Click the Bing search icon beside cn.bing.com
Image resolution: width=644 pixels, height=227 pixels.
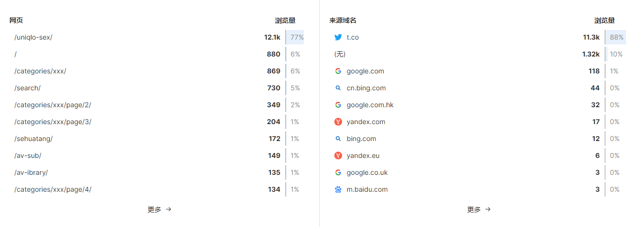coord(338,88)
